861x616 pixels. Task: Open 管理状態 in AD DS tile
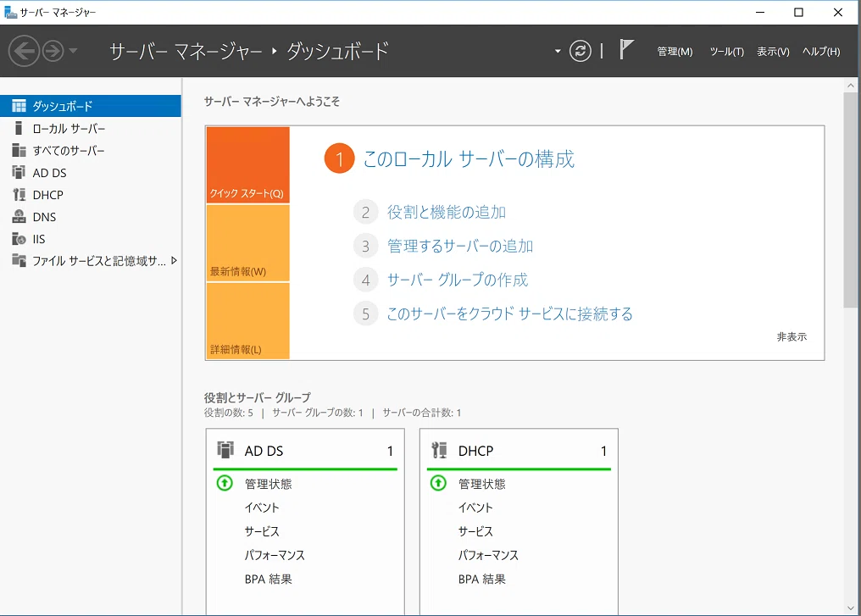click(268, 484)
